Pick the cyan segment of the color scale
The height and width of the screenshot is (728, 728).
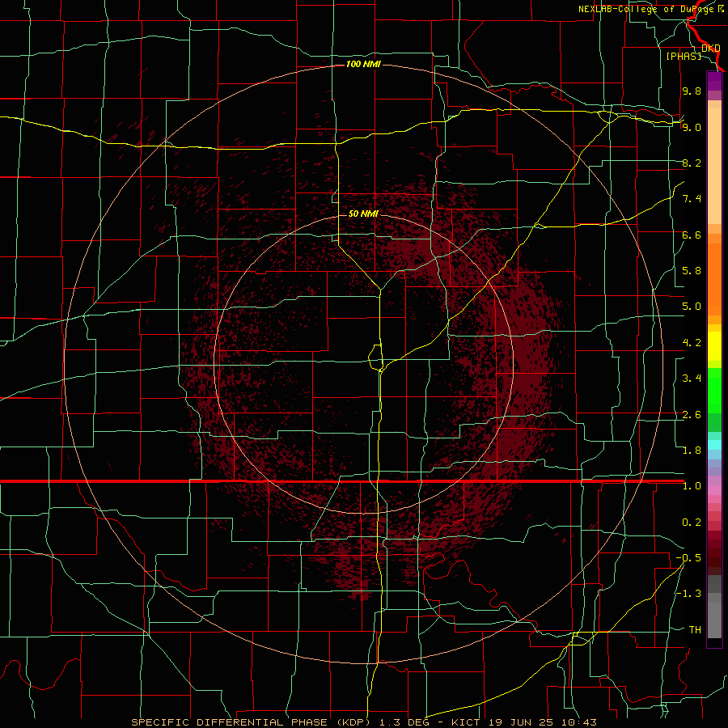(x=714, y=445)
